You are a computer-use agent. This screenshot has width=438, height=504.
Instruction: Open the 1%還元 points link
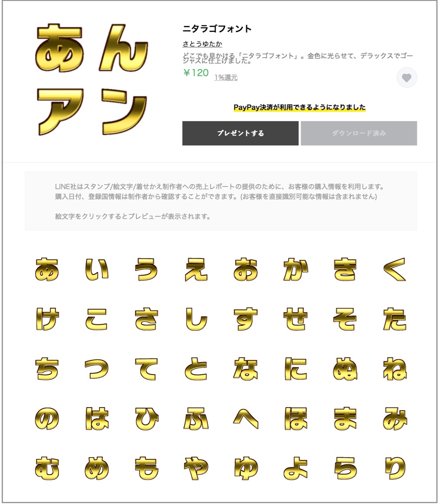(226, 77)
